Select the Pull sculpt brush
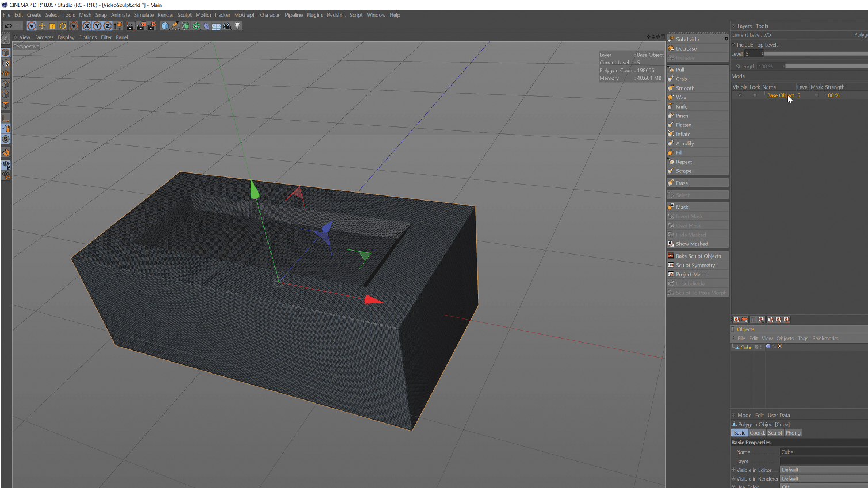Image resolution: width=868 pixels, height=488 pixels. (682, 69)
